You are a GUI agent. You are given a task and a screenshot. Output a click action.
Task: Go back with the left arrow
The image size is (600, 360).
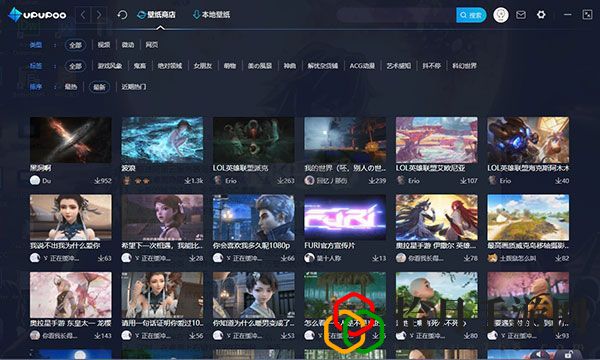coord(83,15)
